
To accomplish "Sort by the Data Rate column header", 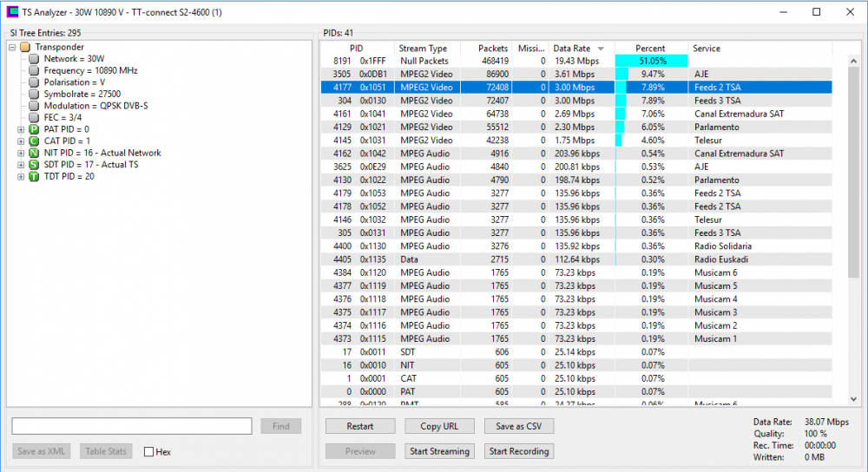I will 572,49.
